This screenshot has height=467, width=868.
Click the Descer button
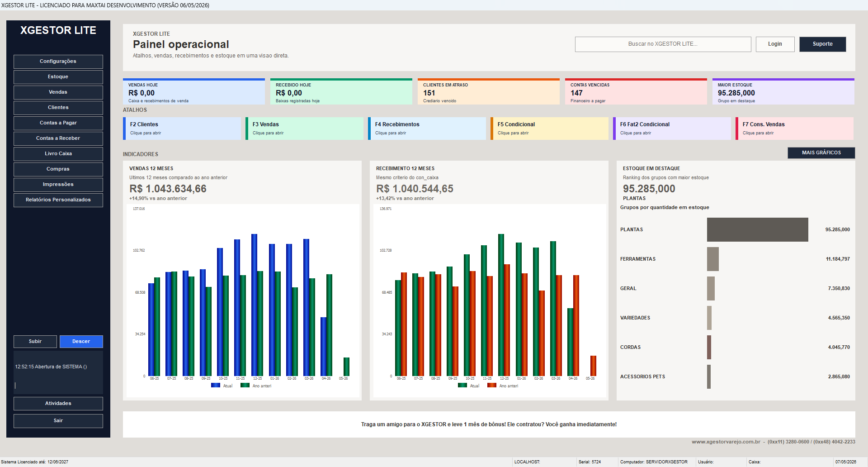pyautogui.click(x=81, y=342)
